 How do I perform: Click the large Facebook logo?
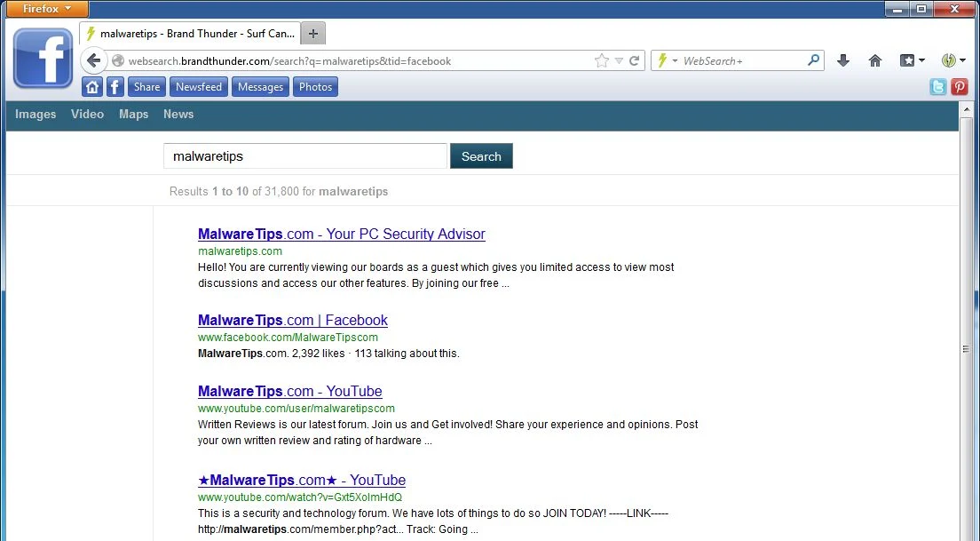(43, 58)
